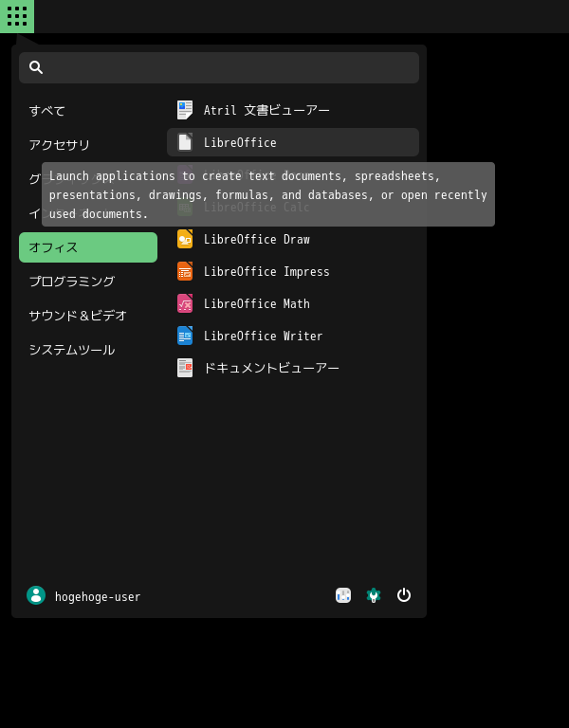Launch LibreOffice Impress icon

coord(185,271)
